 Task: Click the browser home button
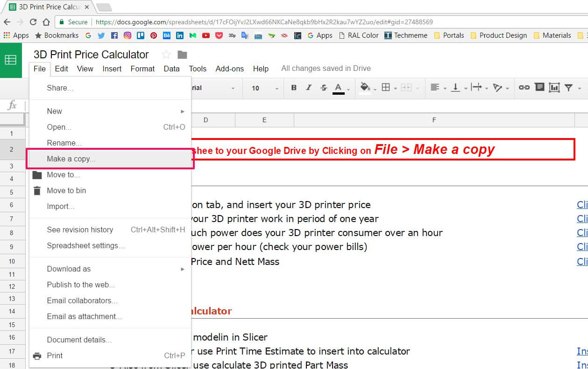pos(46,22)
